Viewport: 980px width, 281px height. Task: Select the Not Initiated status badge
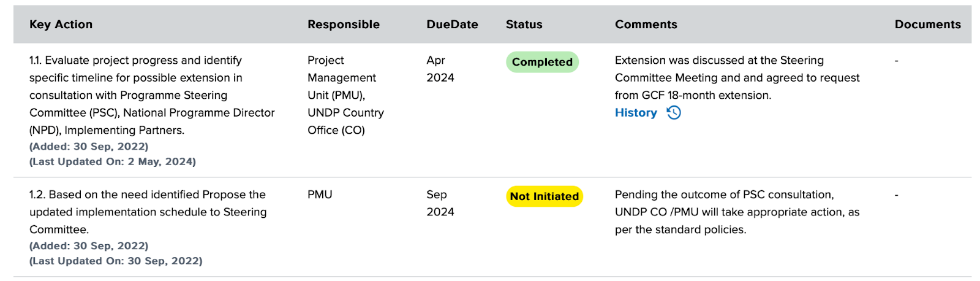(545, 196)
